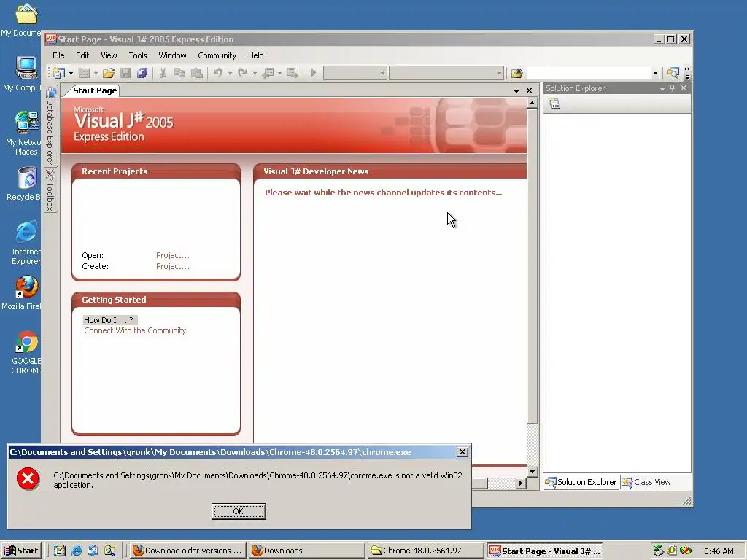747x560 pixels.
Task: Click Connect With the Community link
Action: pyautogui.click(x=135, y=330)
